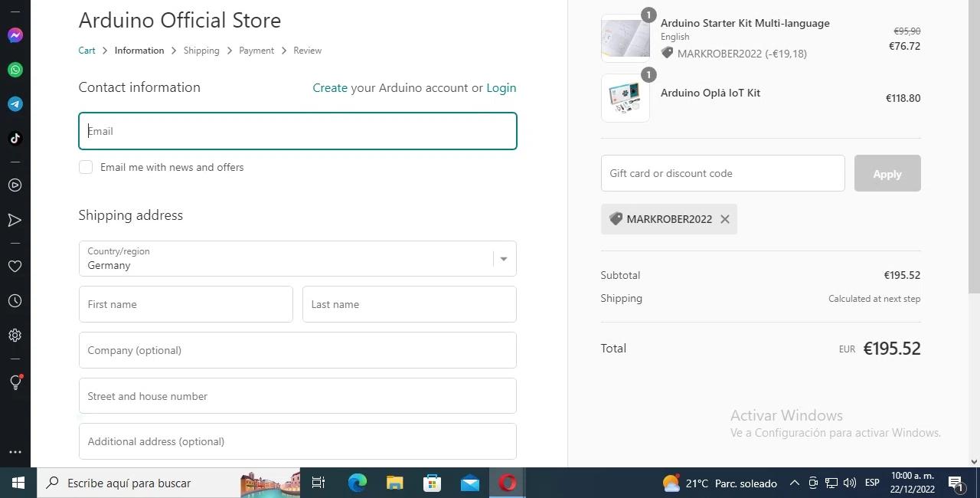The height and width of the screenshot is (498, 980).
Task: Click Arduino Oplà IoT Kit thumbnail
Action: (626, 98)
